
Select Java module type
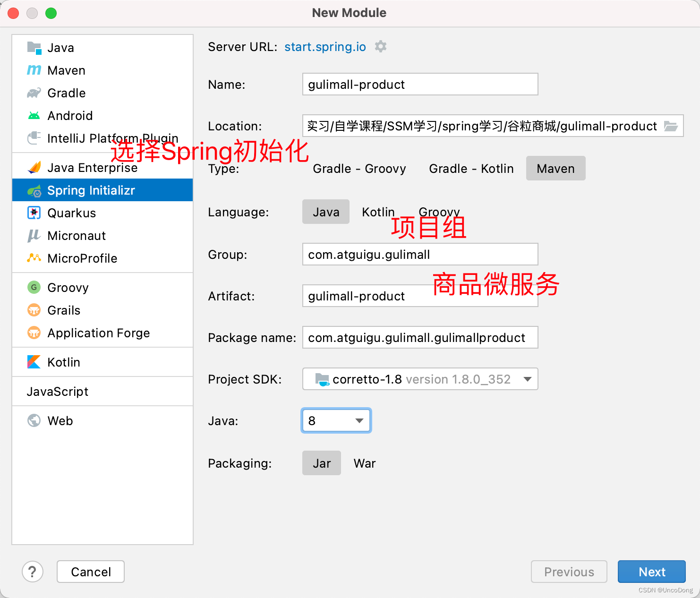pyautogui.click(x=102, y=48)
